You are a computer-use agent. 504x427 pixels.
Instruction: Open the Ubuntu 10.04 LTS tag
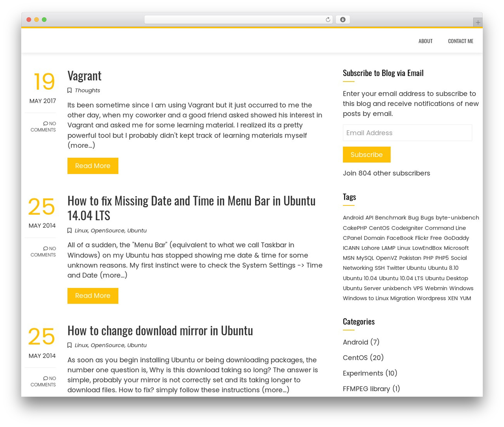(401, 278)
